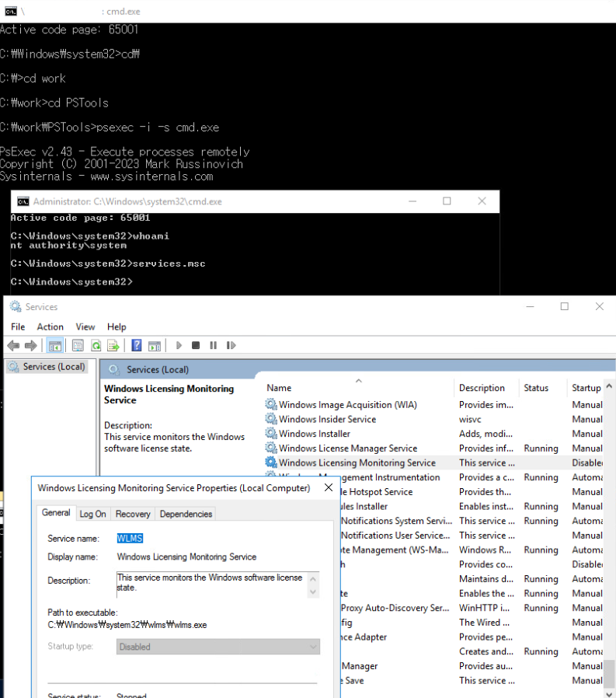Click the WLMS service name field

coord(130,538)
